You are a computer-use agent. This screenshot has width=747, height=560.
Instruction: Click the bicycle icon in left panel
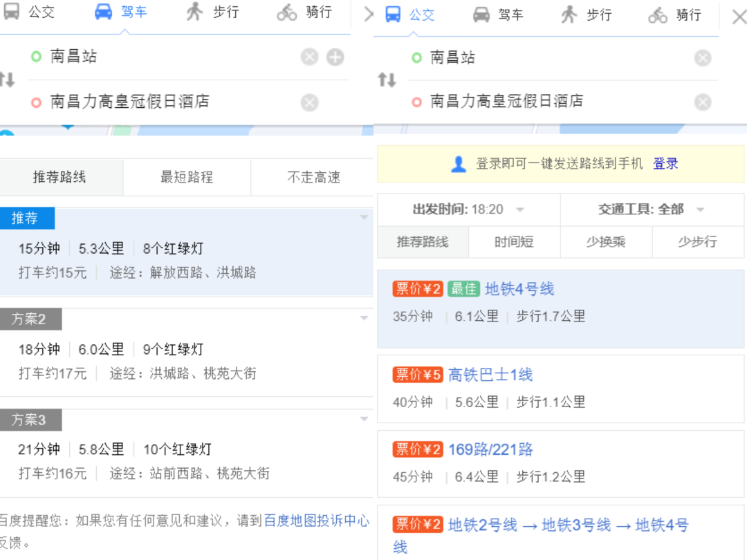287,12
